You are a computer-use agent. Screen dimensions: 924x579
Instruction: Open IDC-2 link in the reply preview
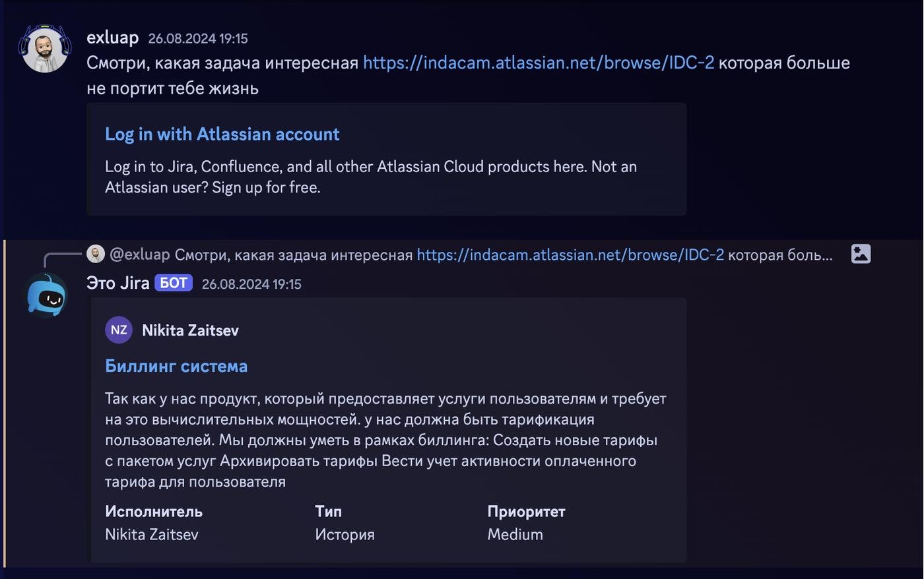[x=570, y=255]
